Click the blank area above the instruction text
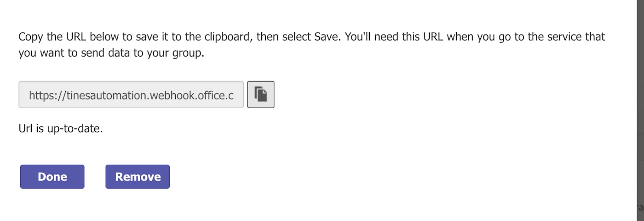Viewport: 644px width, 221px height. point(276,13)
